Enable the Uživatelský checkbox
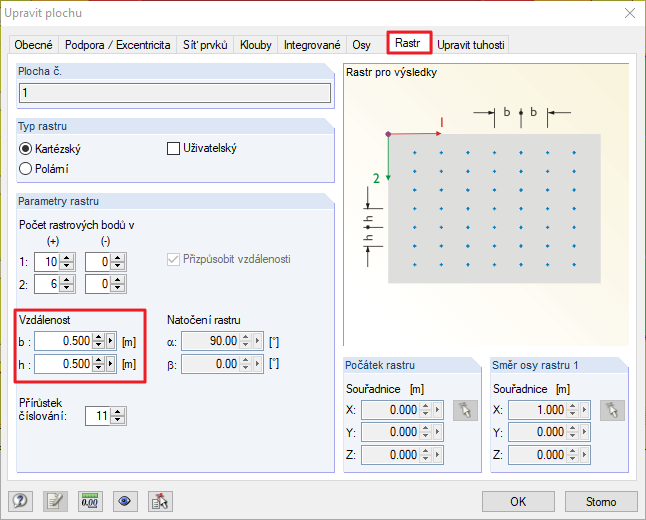Image resolution: width=646 pixels, height=520 pixels. [173, 148]
